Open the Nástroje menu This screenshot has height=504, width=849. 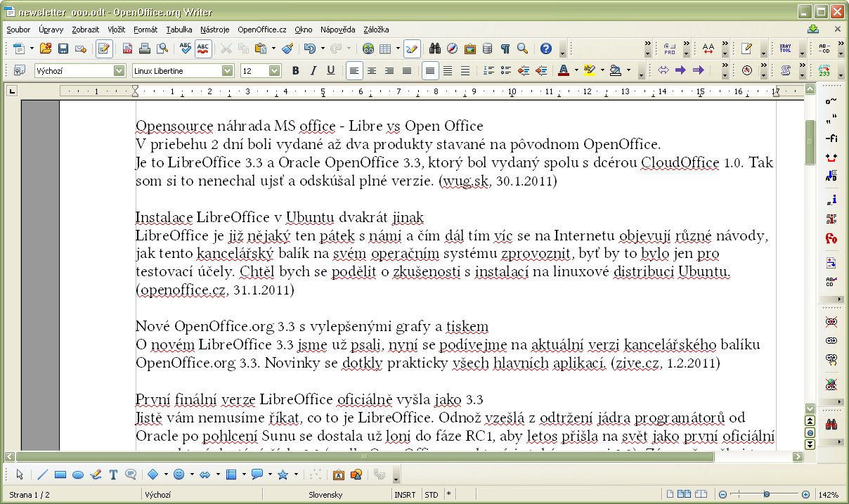[x=214, y=30]
